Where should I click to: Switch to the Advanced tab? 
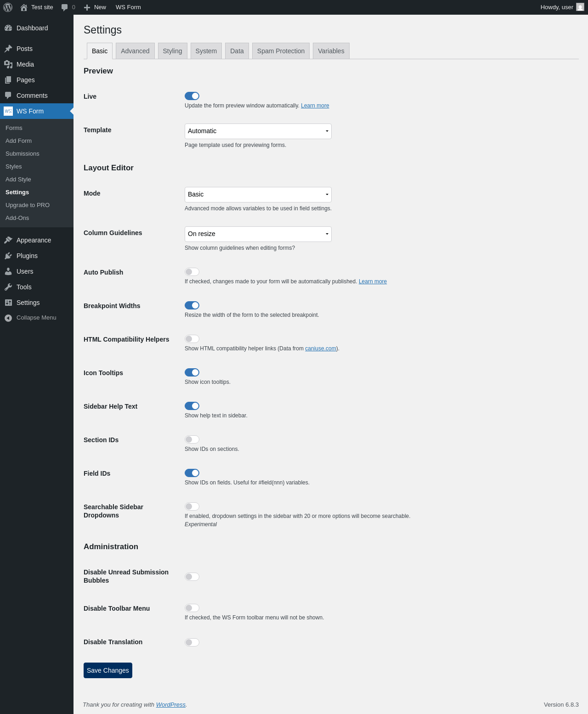tap(135, 51)
